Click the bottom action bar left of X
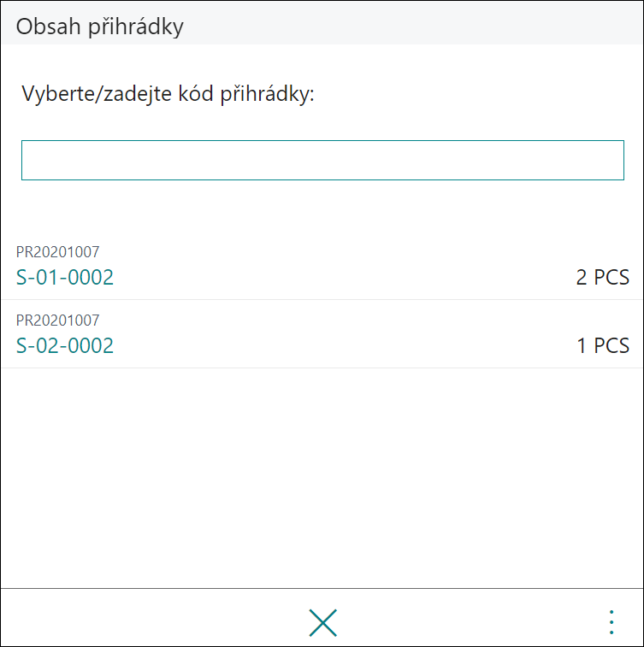This screenshot has width=644, height=647. coord(153,618)
